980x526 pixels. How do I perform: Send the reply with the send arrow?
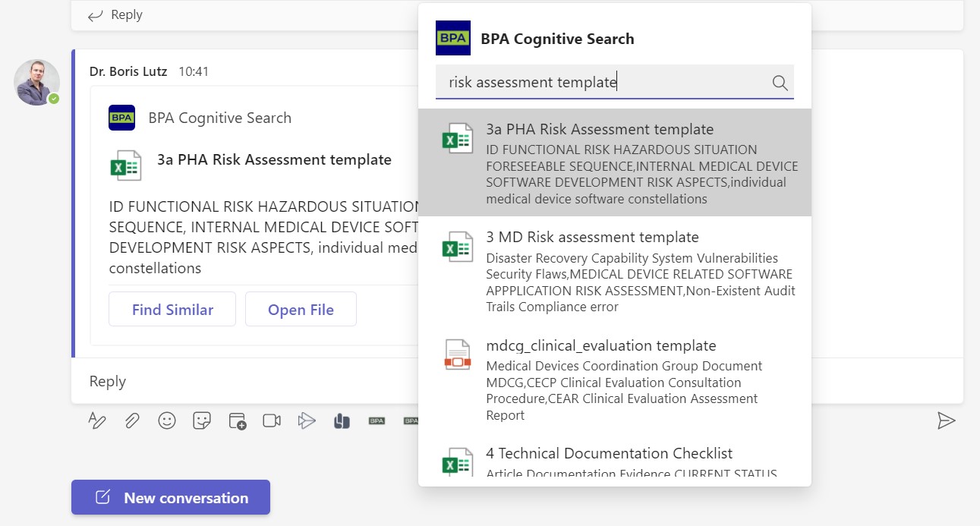pos(946,420)
